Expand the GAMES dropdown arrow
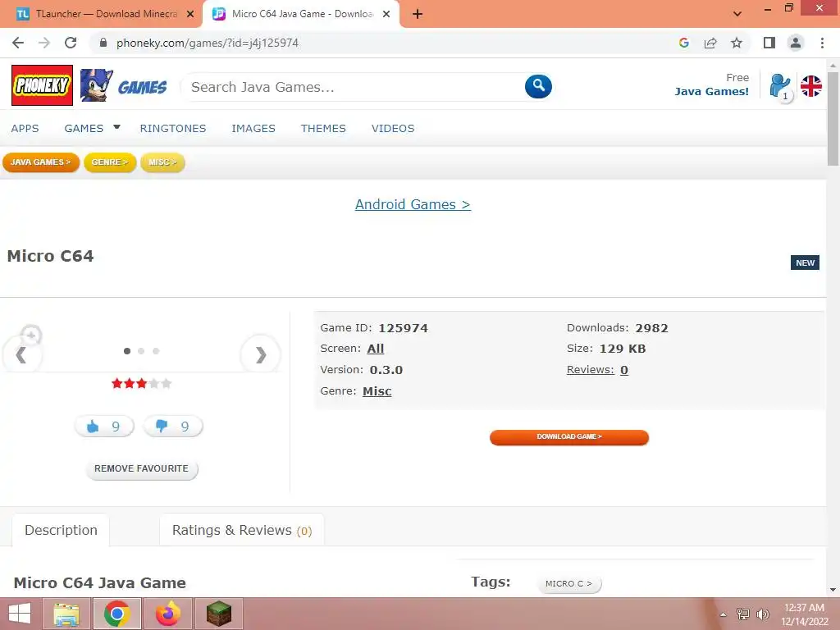Screen dimensions: 840x630 (x=116, y=127)
